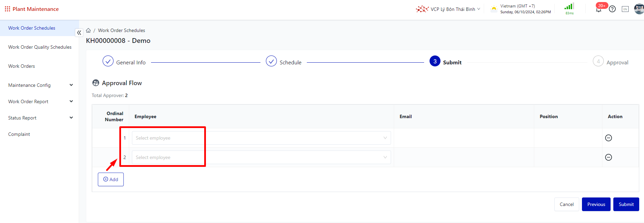Collapse the sidebar with double-chevron icon
This screenshot has height=223, width=644.
pyautogui.click(x=79, y=33)
